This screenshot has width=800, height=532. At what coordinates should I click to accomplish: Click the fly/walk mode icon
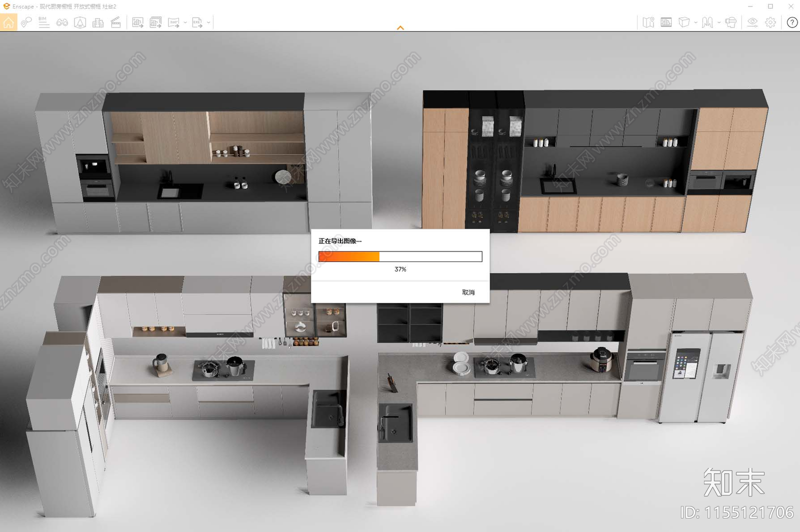point(707,22)
